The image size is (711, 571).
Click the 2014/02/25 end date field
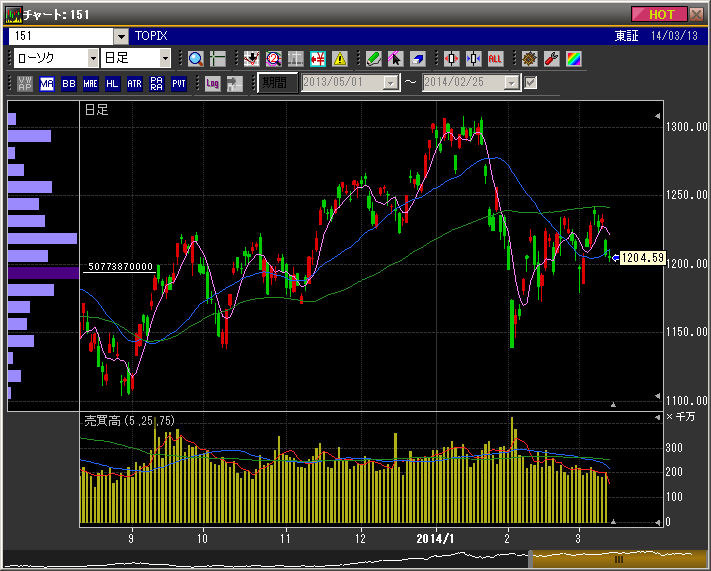pos(464,83)
